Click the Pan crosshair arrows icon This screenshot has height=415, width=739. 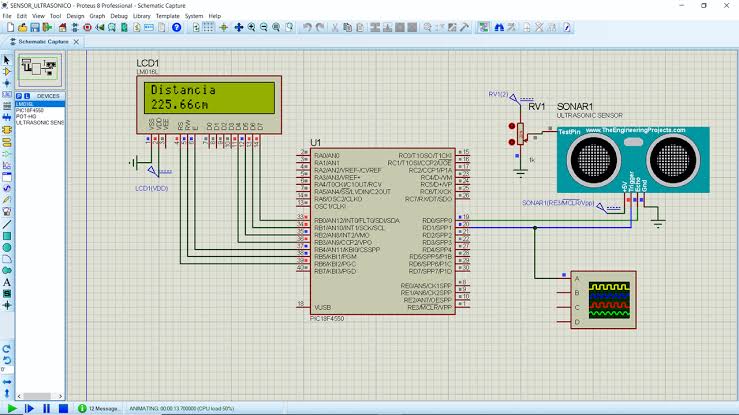click(239, 27)
